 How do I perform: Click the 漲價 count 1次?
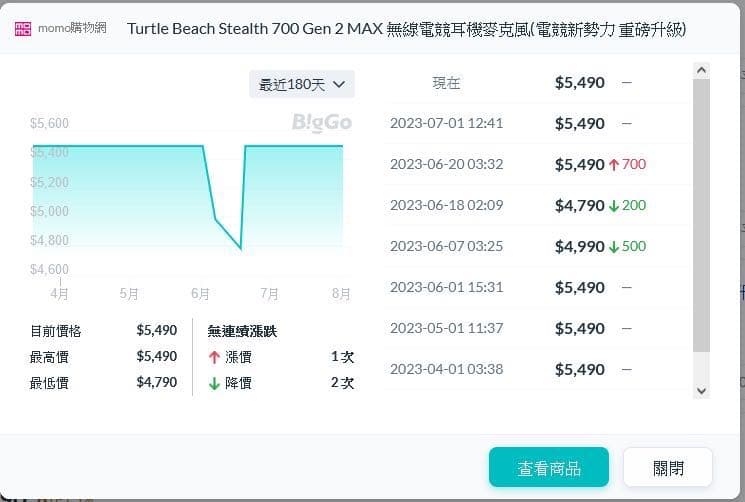(x=342, y=357)
